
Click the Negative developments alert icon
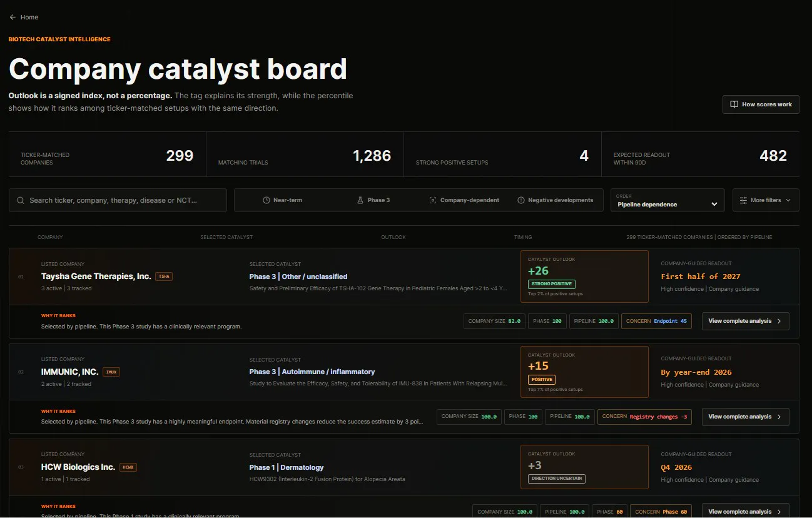click(521, 200)
